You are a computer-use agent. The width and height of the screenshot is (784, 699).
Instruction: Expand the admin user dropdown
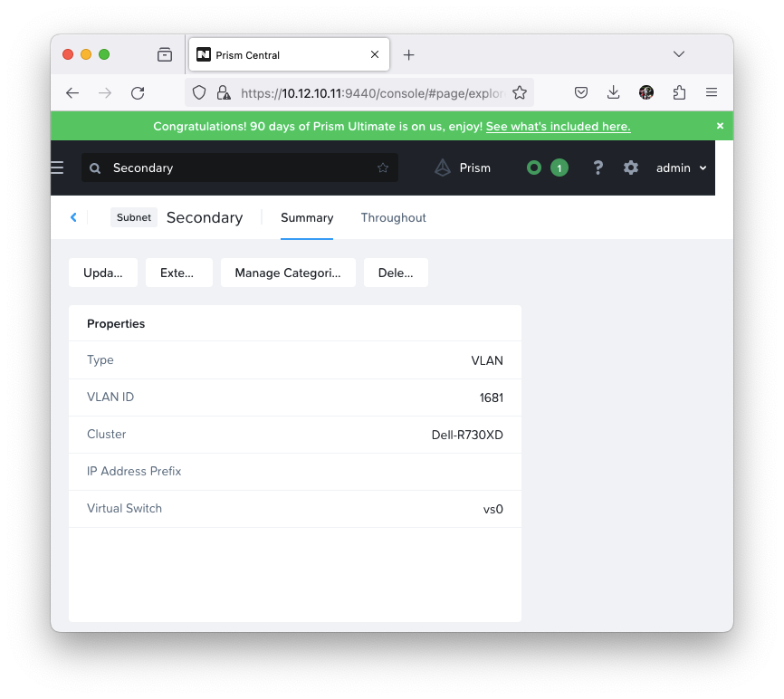click(x=682, y=168)
